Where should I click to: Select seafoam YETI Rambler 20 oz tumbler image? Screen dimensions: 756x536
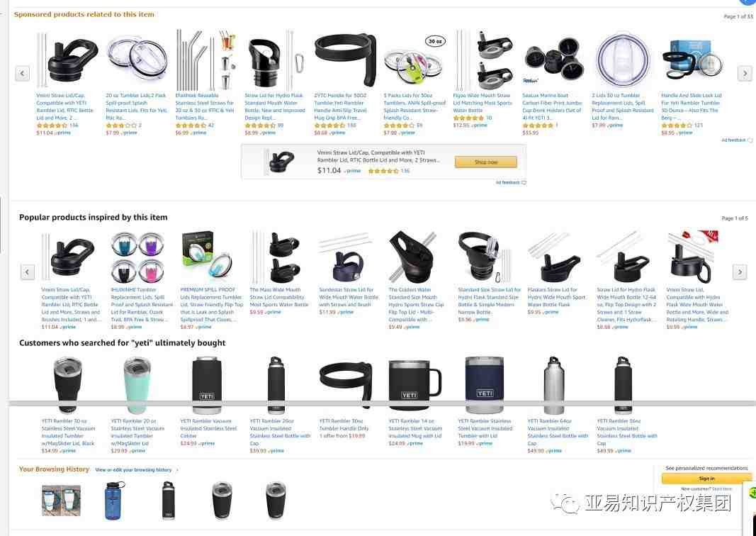coord(137,386)
